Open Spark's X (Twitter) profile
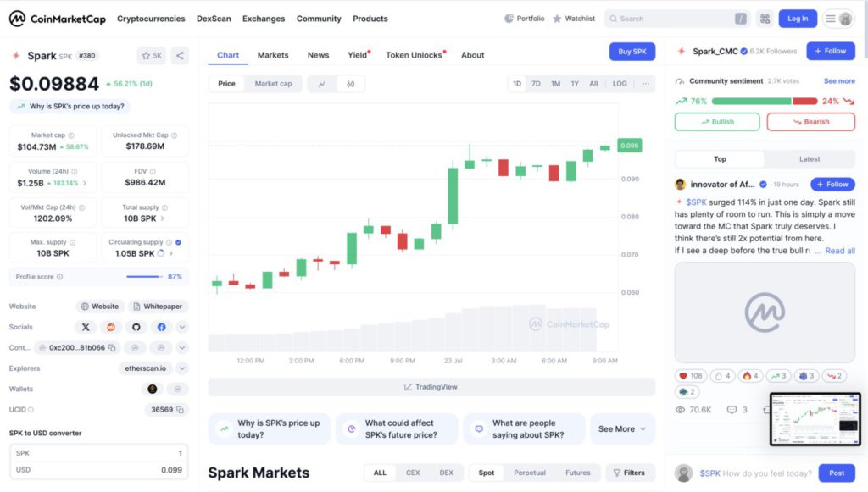This screenshot has width=868, height=492. 86,327
